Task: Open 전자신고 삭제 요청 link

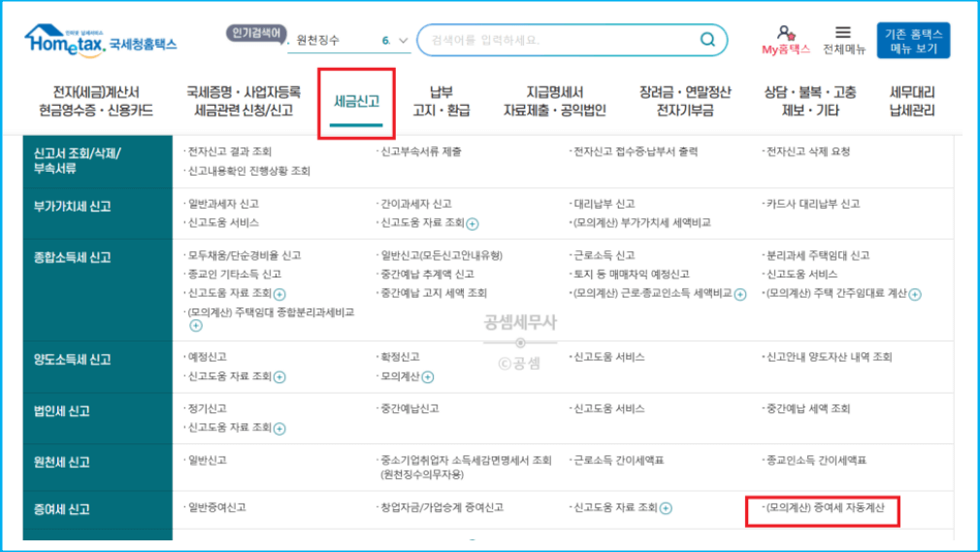Action: pos(808,151)
